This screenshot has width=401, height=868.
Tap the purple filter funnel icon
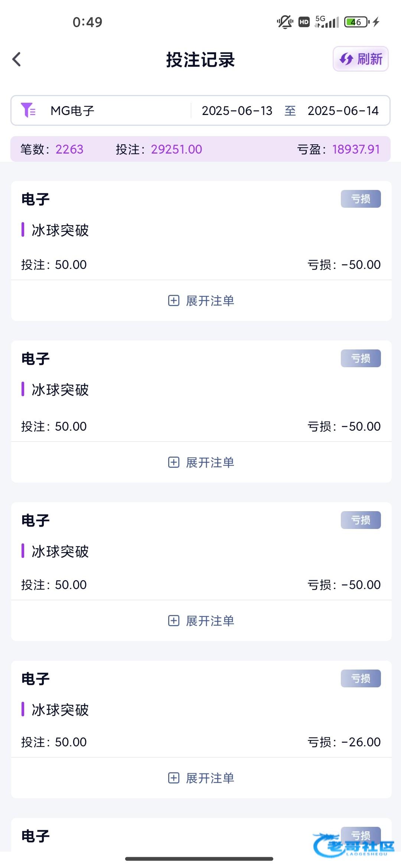(28, 110)
